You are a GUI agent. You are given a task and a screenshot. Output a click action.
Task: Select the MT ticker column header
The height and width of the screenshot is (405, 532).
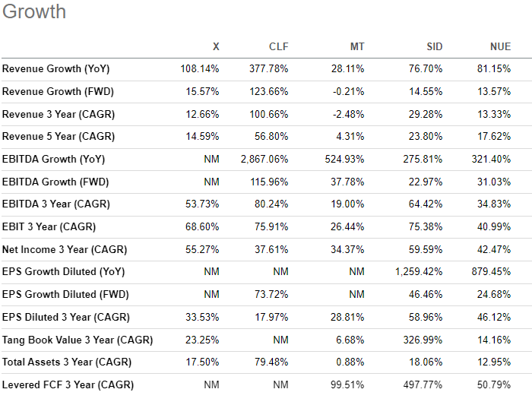click(x=357, y=47)
